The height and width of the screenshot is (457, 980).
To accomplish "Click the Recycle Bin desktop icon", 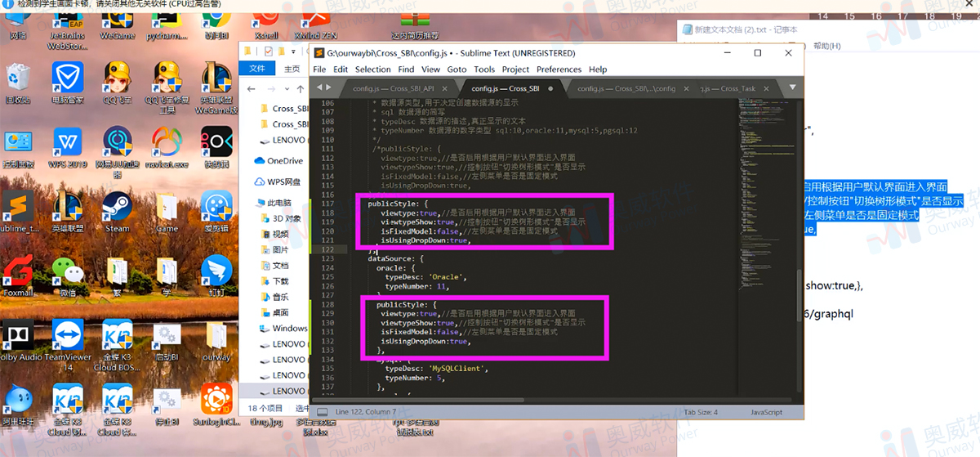I will click(x=18, y=82).
